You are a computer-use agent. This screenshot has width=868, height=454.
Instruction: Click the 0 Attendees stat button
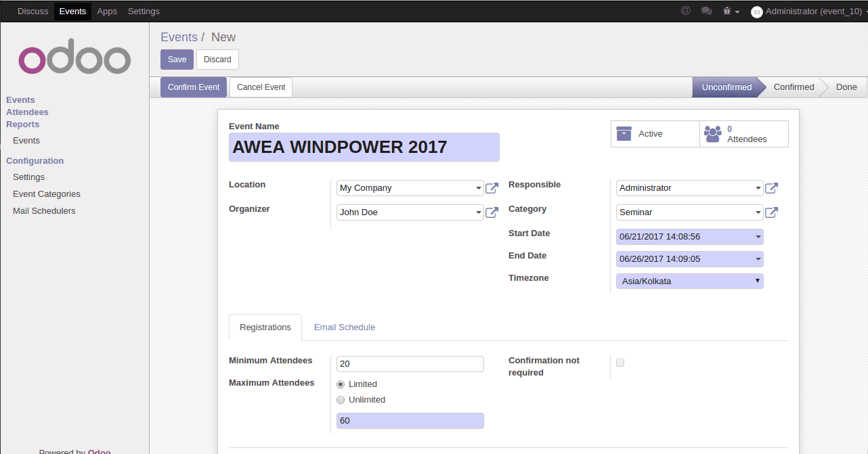point(744,134)
